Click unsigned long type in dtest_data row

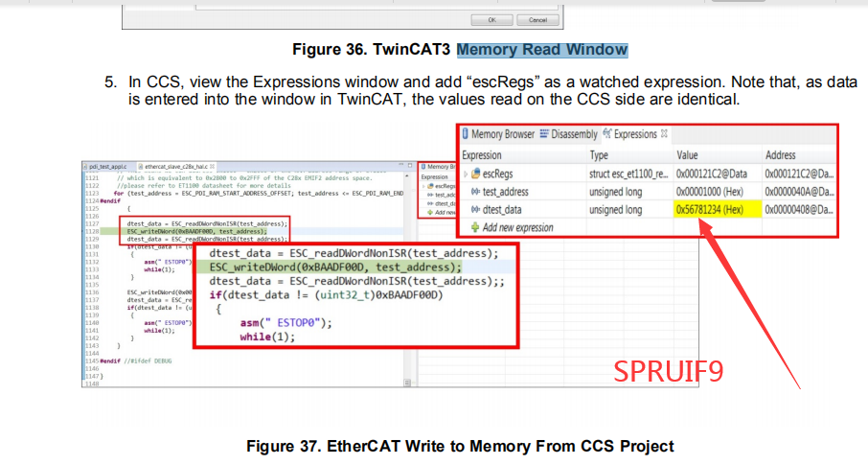click(616, 210)
